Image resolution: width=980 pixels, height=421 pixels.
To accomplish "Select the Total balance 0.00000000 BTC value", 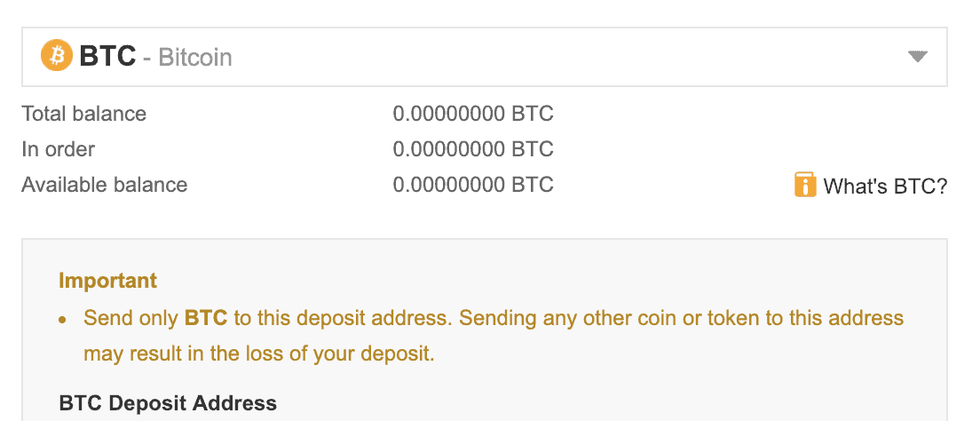I will tap(473, 114).
